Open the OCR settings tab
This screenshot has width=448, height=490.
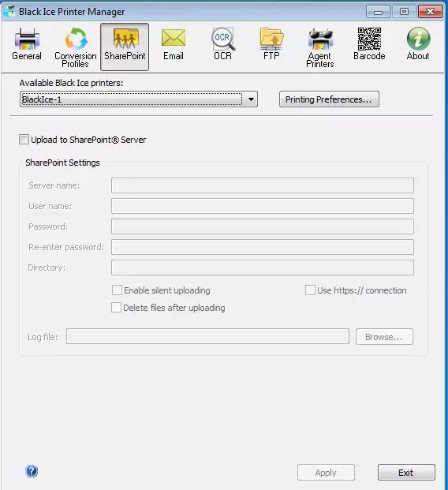point(222,44)
